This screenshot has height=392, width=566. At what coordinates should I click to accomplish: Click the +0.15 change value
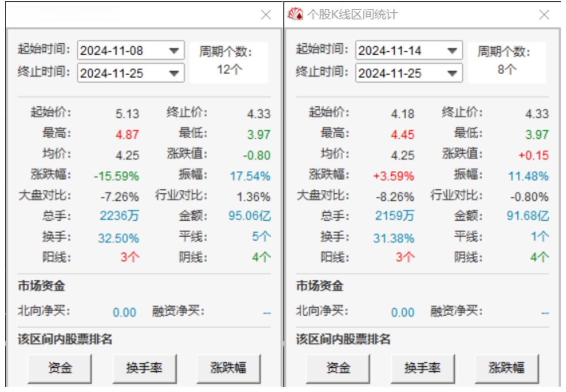point(534,155)
